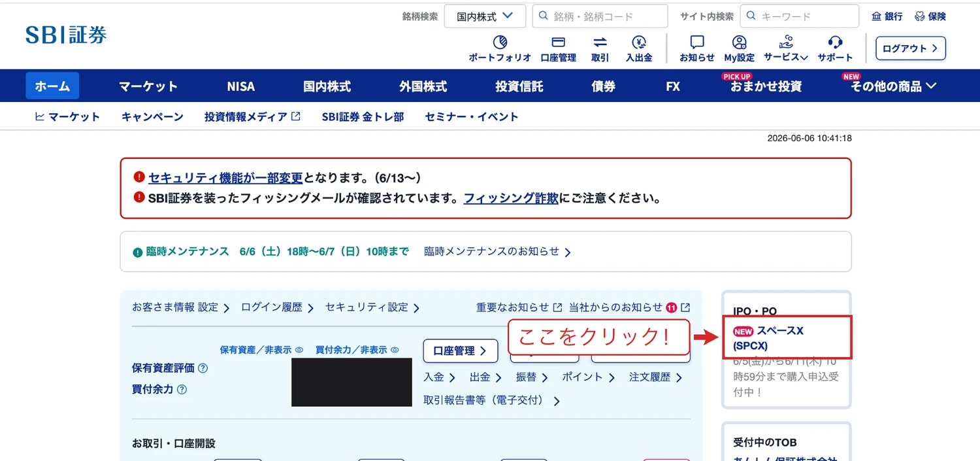Viewport: 980px width, 461px height.
Task: Toggle 買付余力／非表示 eye visibility
Action: (395, 350)
